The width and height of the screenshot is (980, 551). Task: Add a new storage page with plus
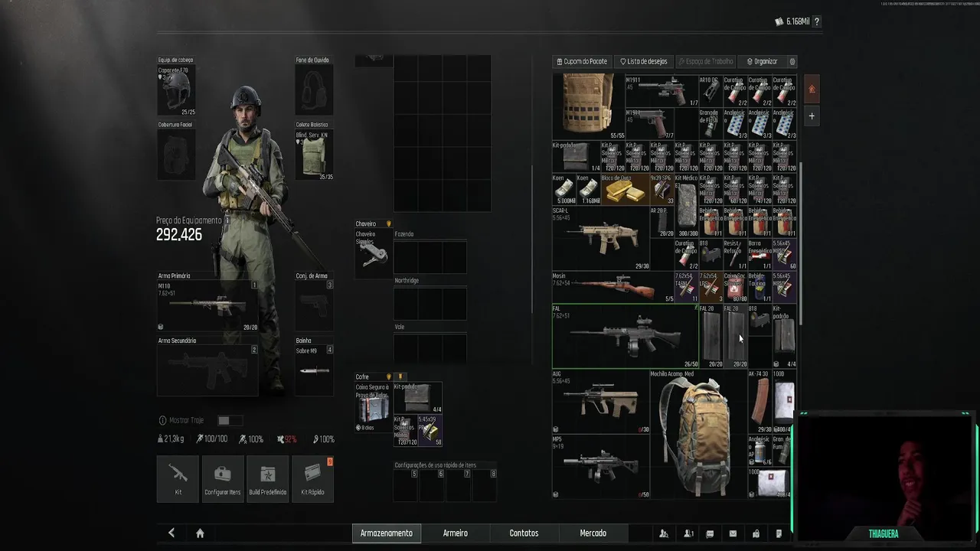click(x=812, y=116)
